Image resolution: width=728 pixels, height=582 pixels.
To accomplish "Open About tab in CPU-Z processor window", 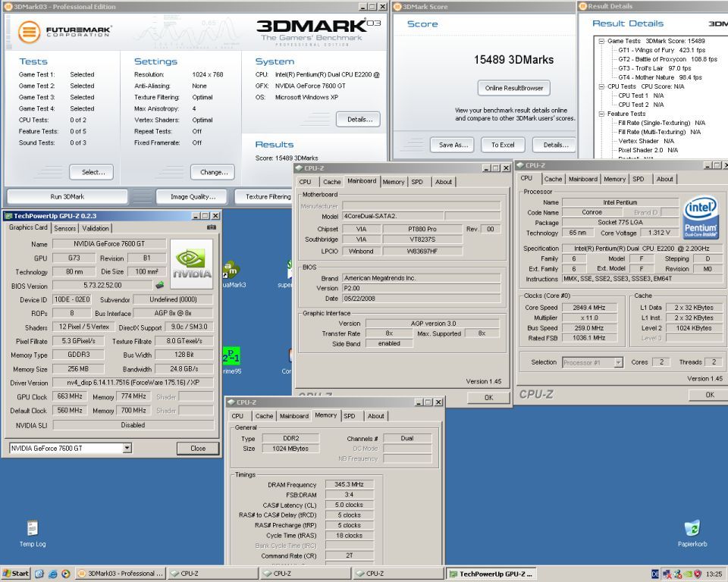I will click(x=664, y=179).
